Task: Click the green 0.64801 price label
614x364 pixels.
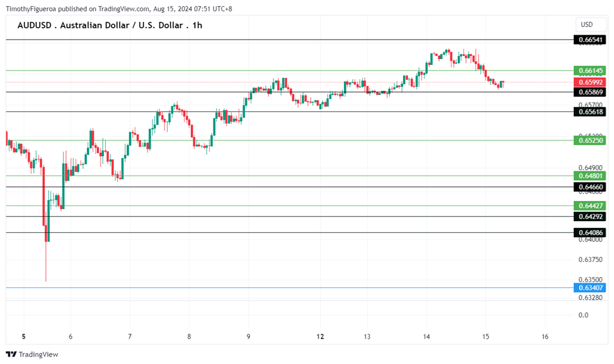Action: click(589, 176)
